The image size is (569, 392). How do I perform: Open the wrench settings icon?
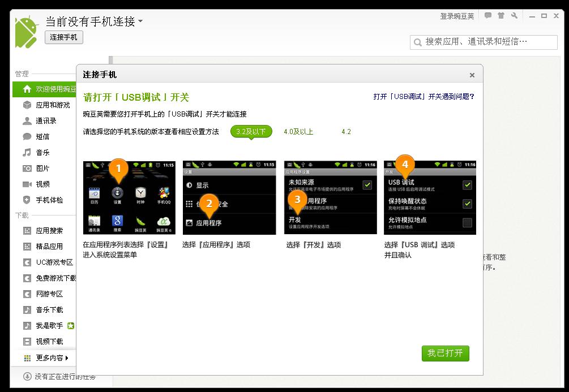(514, 16)
